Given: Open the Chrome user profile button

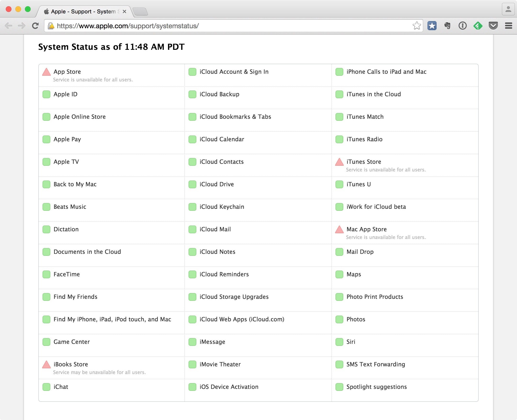Looking at the screenshot, I should pos(508,9).
